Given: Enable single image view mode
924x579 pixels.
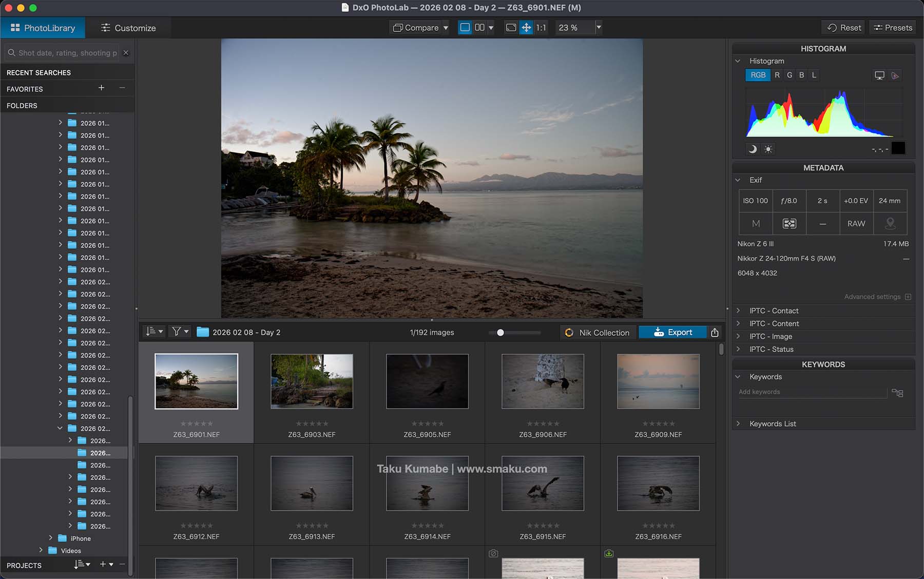Looking at the screenshot, I should [x=465, y=28].
